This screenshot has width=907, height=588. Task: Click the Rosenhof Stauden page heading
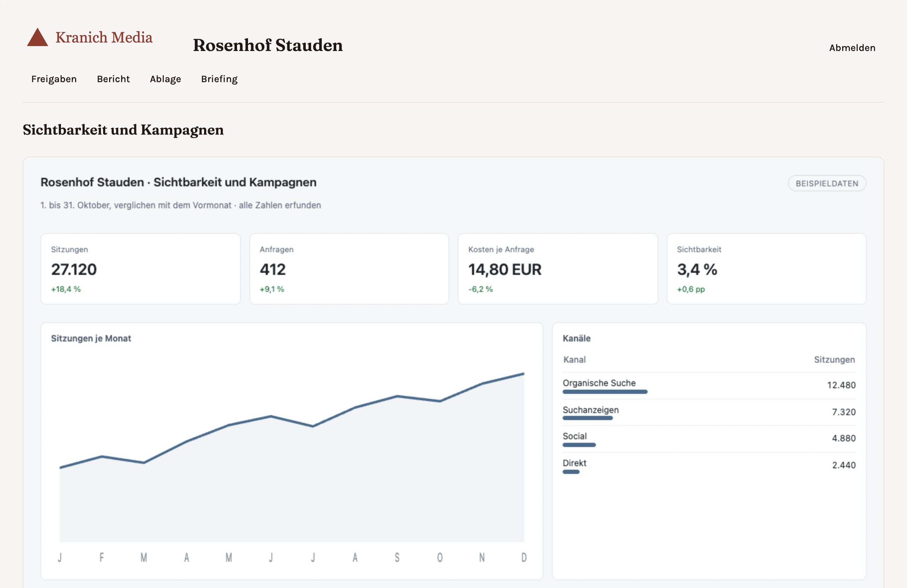pyautogui.click(x=267, y=45)
